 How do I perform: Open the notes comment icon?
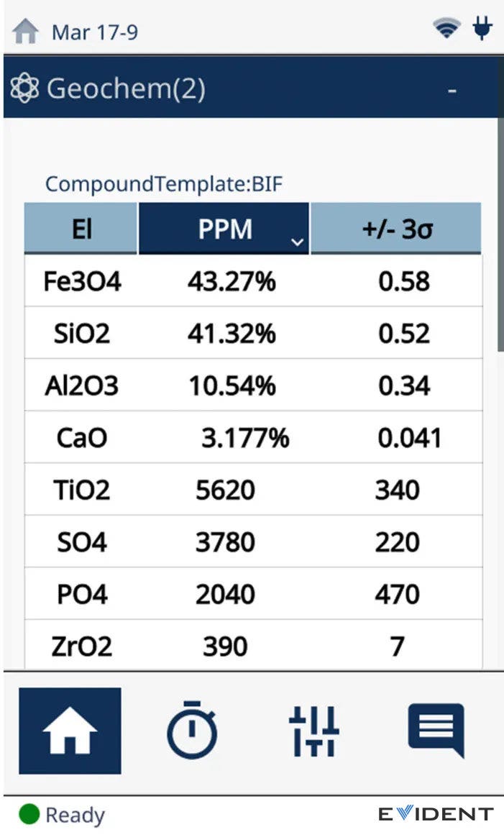436,731
